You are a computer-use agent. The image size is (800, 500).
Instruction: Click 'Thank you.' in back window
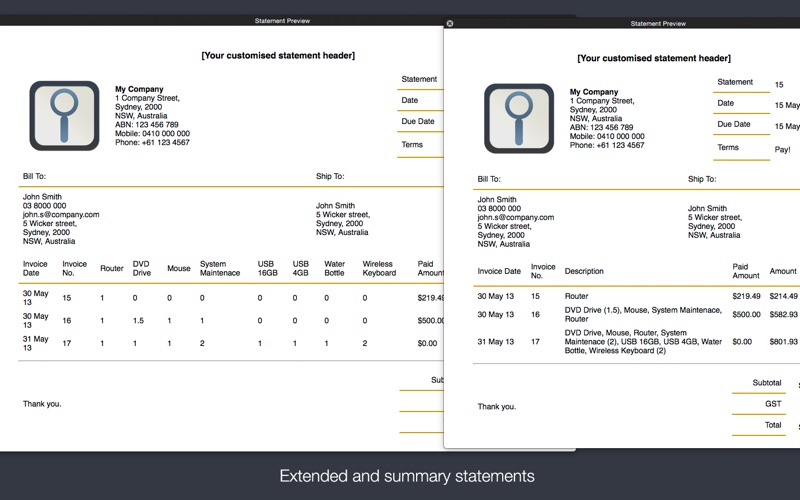click(x=42, y=404)
